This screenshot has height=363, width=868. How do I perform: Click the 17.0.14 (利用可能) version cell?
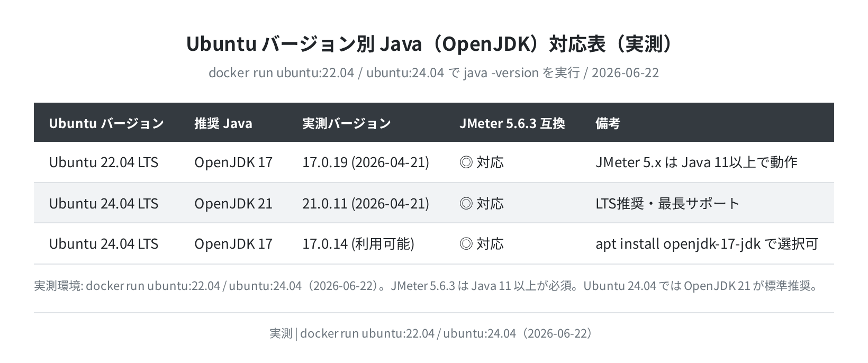point(358,243)
